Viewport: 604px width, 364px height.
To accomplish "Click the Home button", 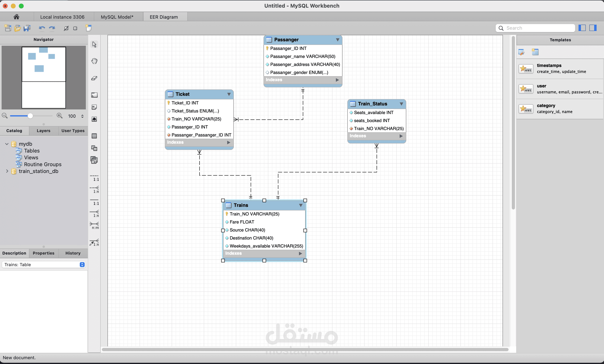I will [16, 17].
